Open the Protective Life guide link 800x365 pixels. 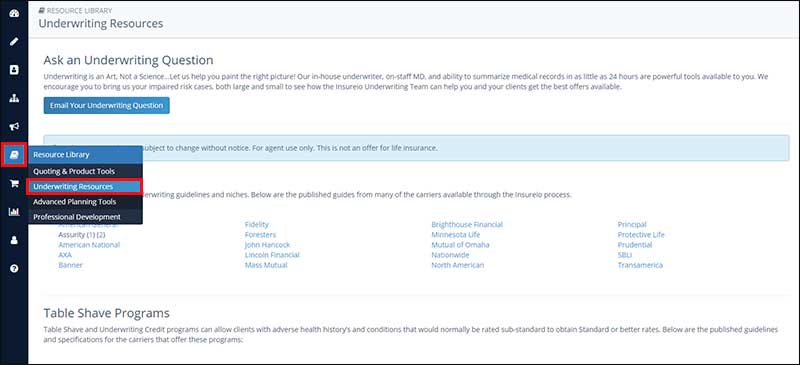point(641,235)
